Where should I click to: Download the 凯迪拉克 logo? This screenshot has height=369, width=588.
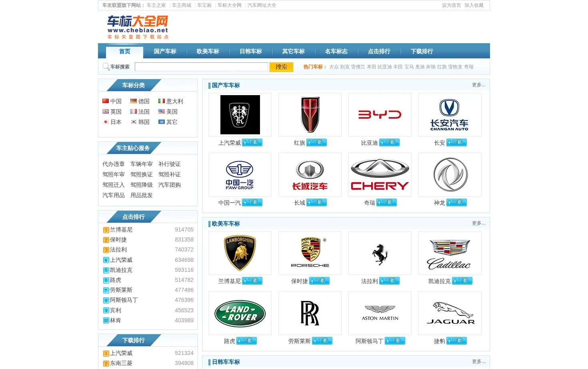point(462,281)
